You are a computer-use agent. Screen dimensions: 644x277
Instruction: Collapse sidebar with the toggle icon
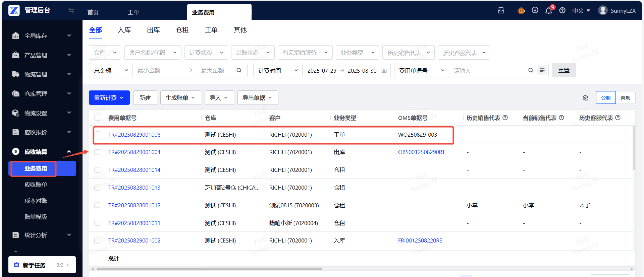pyautogui.click(x=71, y=10)
